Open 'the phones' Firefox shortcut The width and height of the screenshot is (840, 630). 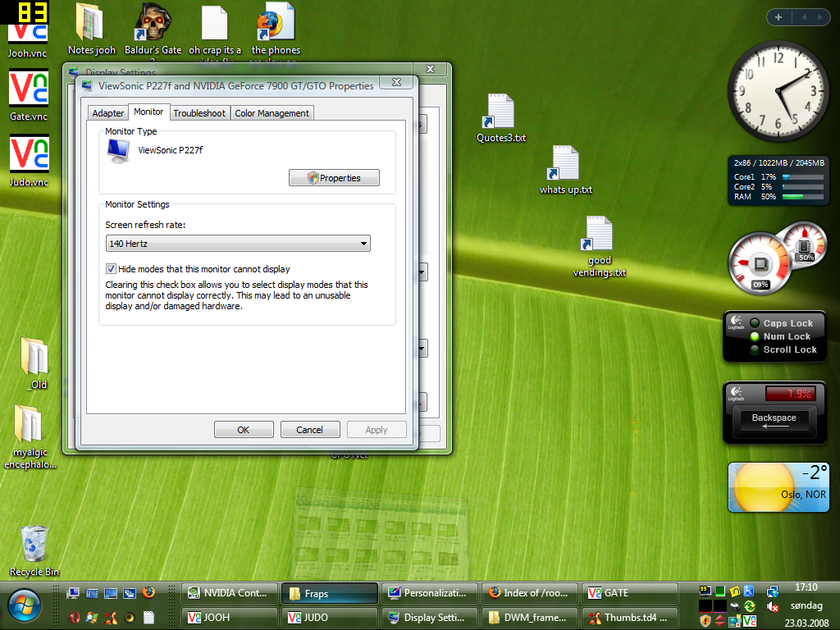pos(276,29)
